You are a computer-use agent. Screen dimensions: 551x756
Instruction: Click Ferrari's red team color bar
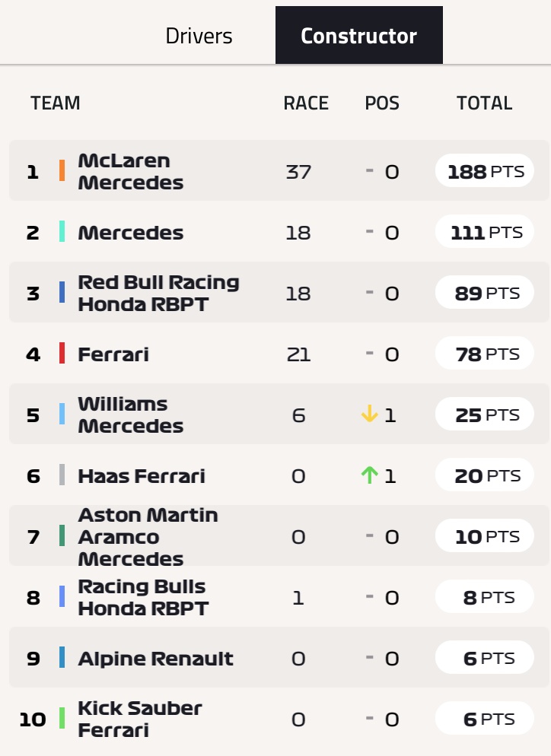pyautogui.click(x=62, y=353)
